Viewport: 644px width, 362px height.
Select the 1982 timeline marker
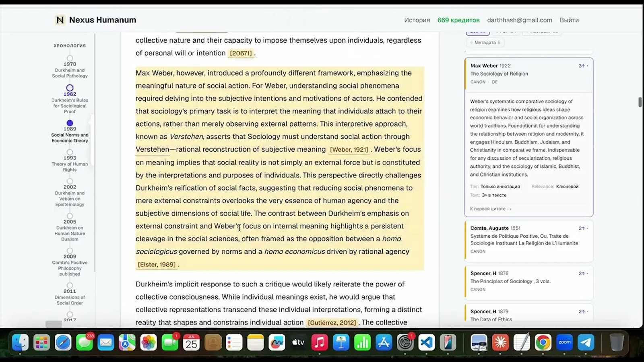pyautogui.click(x=70, y=88)
